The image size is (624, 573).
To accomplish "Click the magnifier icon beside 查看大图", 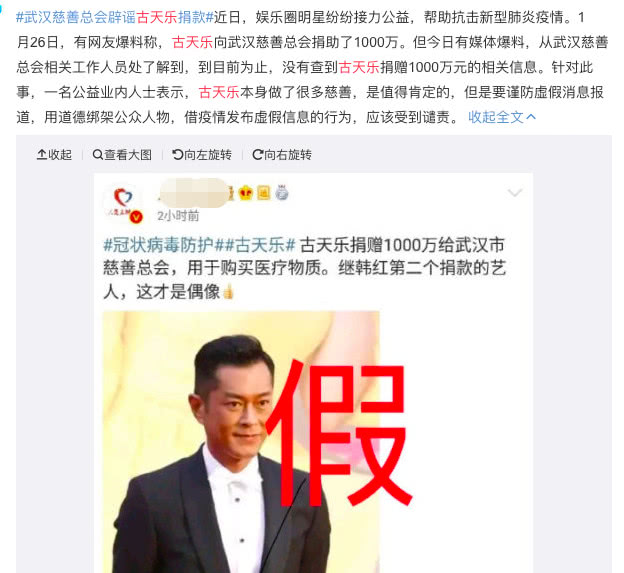I will point(98,154).
